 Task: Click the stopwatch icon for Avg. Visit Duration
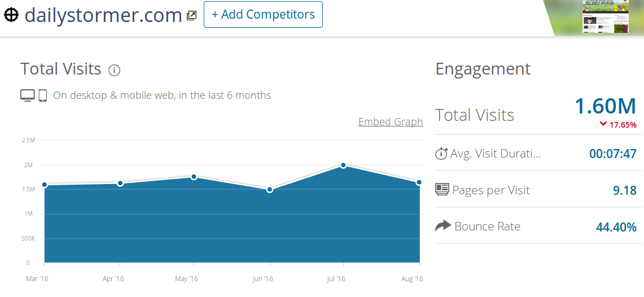pyautogui.click(x=441, y=154)
